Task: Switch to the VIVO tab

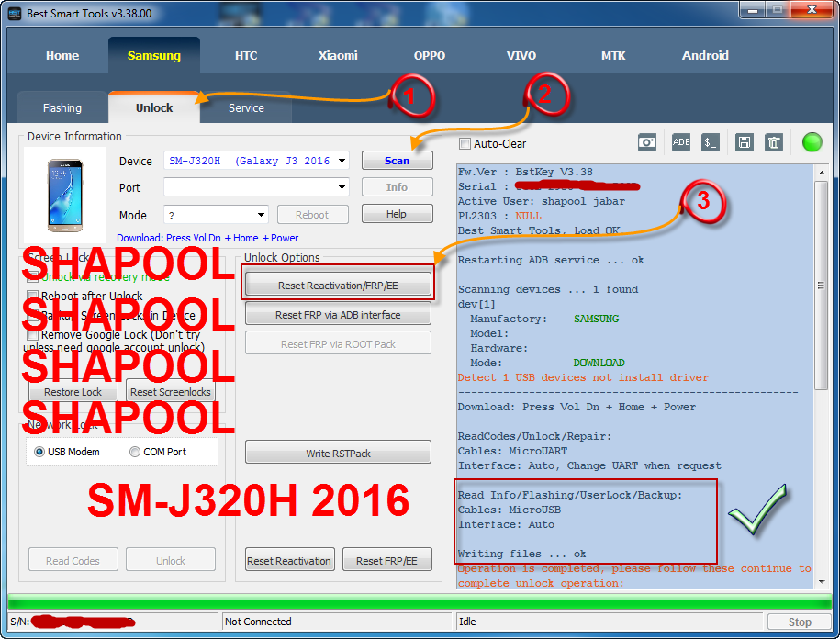Action: click(521, 55)
